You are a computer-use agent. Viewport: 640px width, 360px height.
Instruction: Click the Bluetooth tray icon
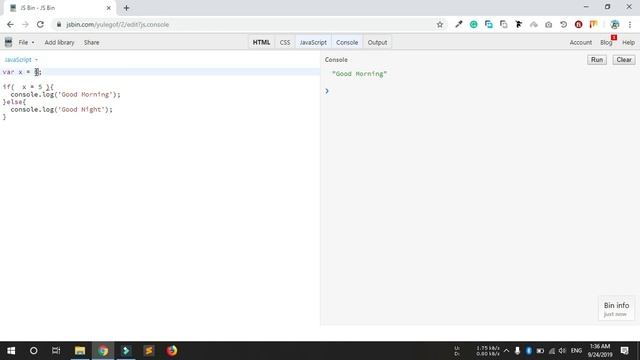pos(529,351)
